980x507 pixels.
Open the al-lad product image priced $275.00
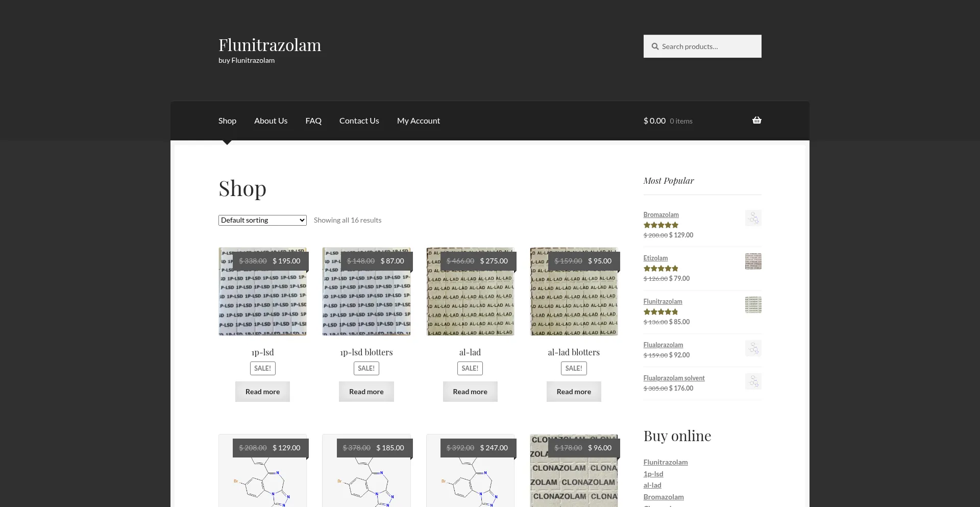(470, 292)
